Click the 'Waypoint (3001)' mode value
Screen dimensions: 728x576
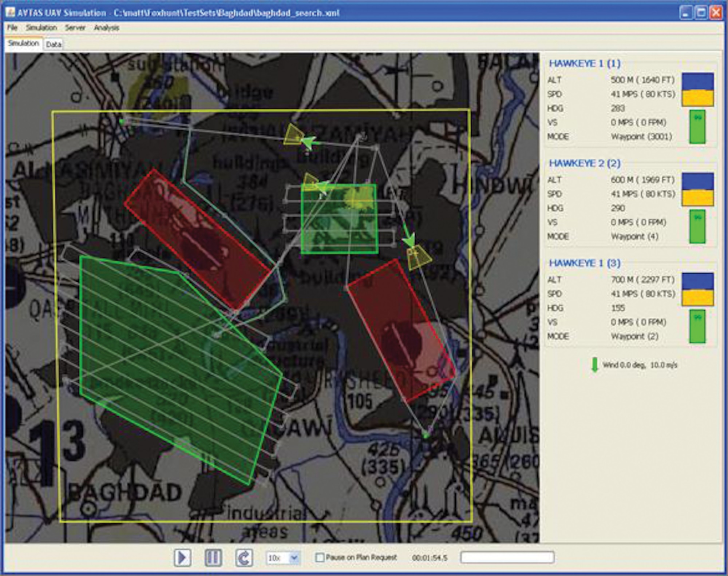pos(641,137)
